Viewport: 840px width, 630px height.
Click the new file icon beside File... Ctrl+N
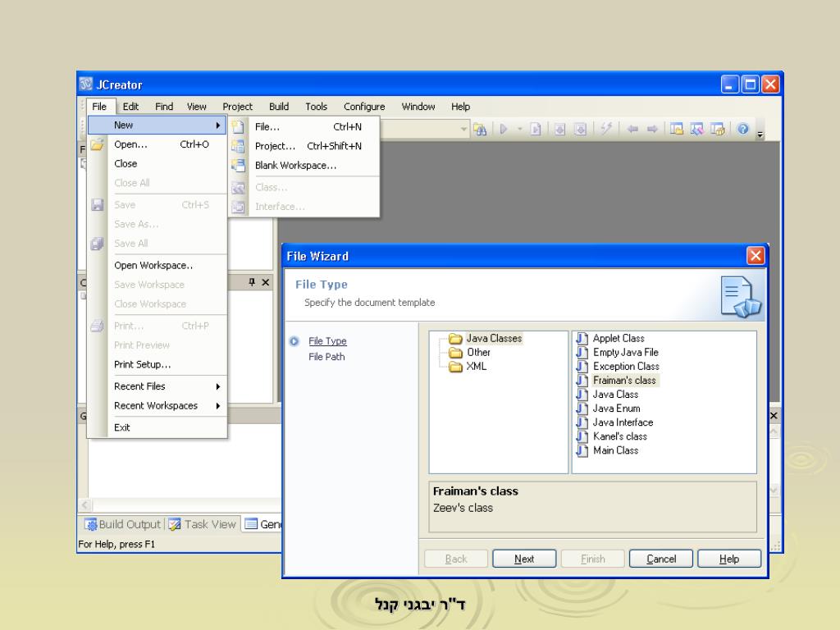[x=238, y=127]
